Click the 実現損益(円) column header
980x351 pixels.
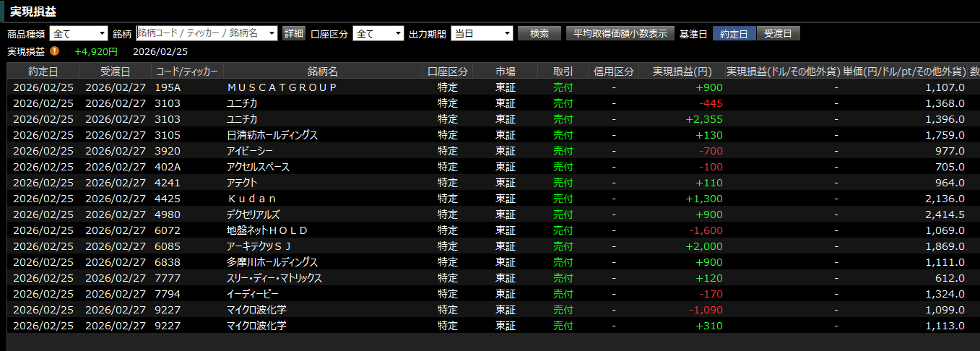(682, 71)
